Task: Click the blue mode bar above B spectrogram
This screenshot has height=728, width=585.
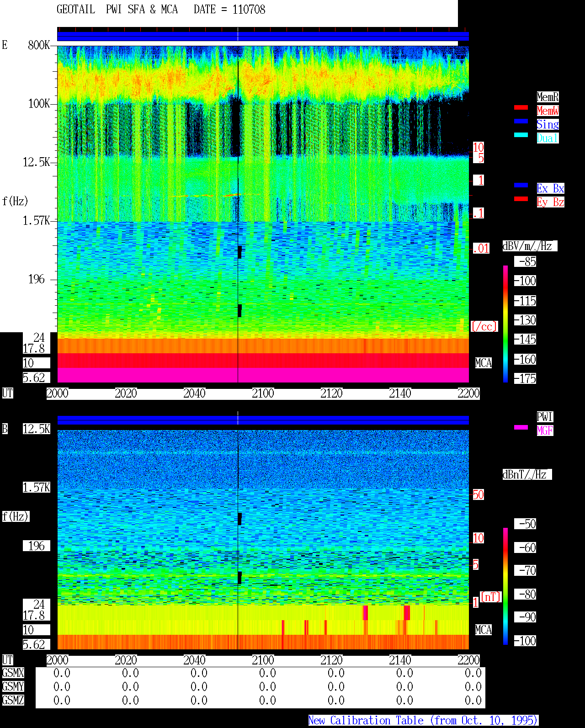Action: pos(263,420)
